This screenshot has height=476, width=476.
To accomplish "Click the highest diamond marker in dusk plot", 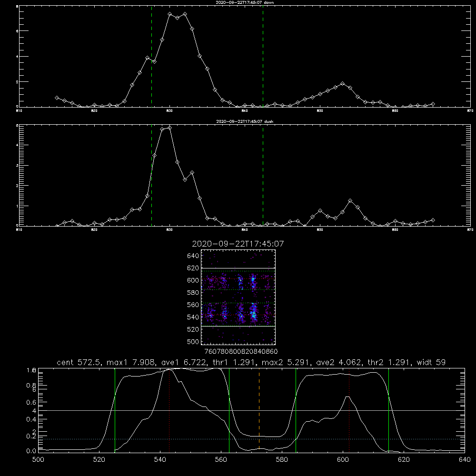I will tap(170, 128).
